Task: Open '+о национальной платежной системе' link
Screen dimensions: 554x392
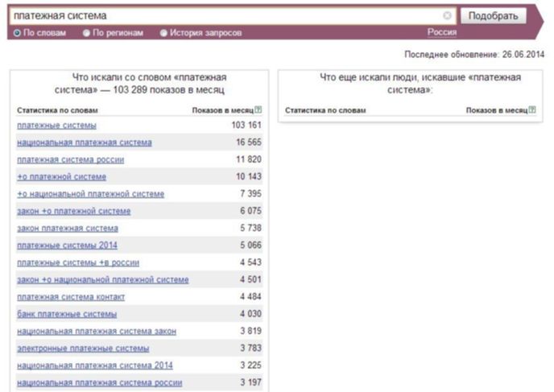Action: (x=90, y=194)
